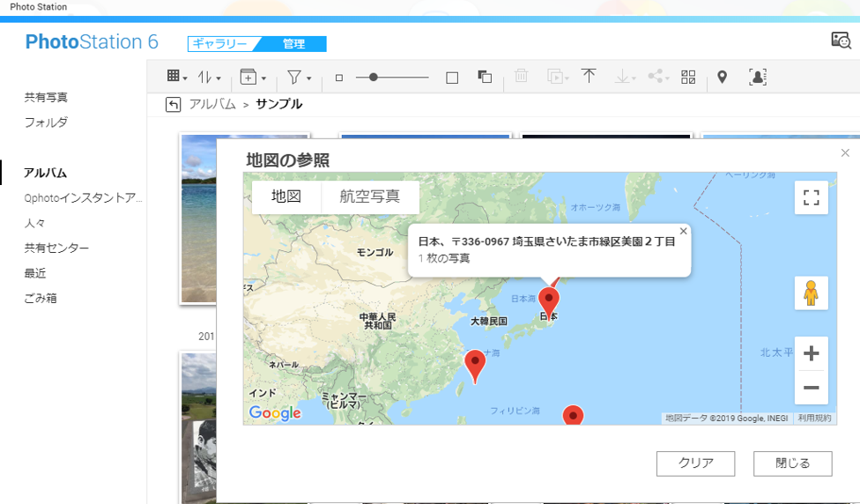Click the QR code icon

point(688,78)
